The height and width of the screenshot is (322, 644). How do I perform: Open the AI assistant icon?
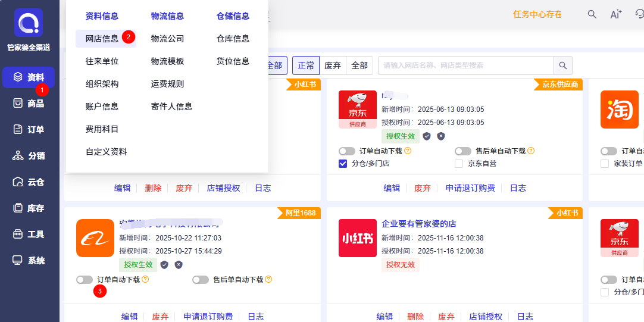tap(615, 14)
